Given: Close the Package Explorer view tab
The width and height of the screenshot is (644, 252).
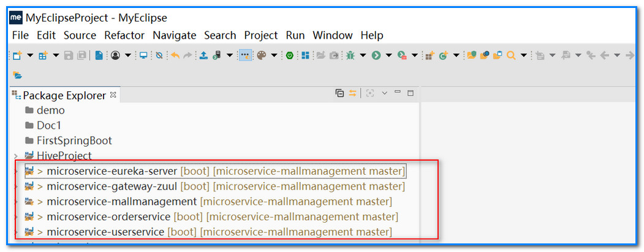Looking at the screenshot, I should (113, 95).
